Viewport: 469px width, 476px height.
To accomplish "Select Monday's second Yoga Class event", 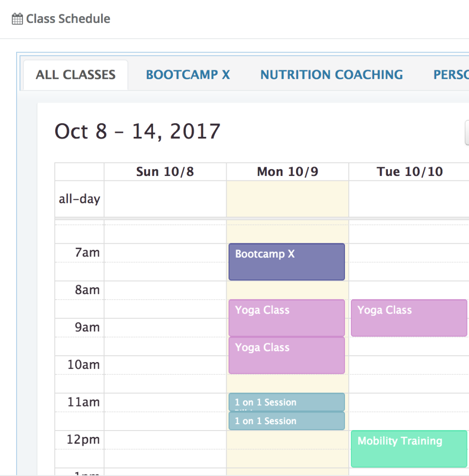I will click(287, 355).
